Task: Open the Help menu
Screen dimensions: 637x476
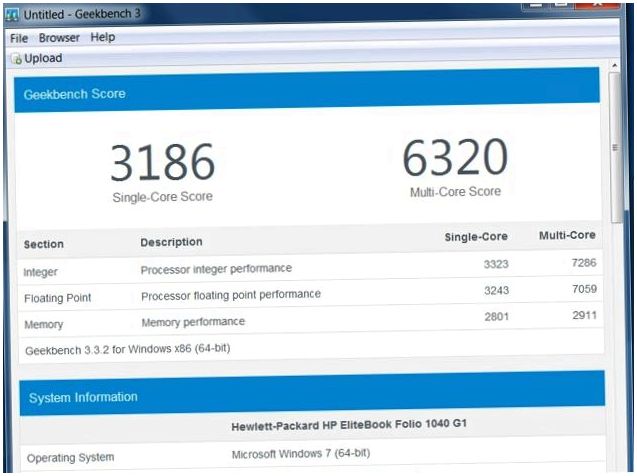Action: coord(103,37)
